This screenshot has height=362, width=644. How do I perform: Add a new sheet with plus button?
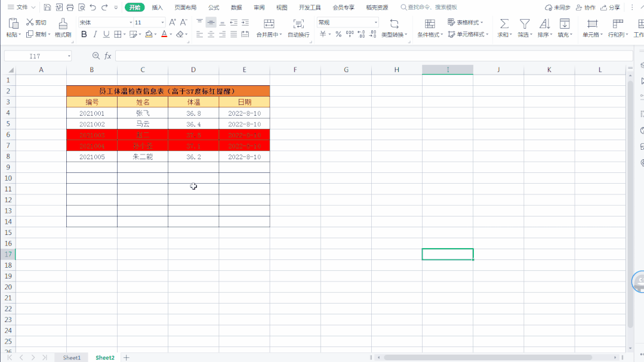point(127,357)
